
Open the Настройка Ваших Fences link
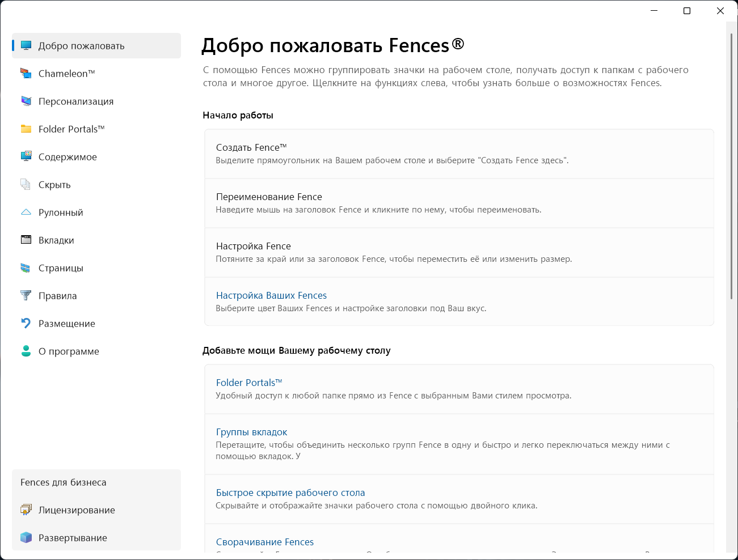271,295
